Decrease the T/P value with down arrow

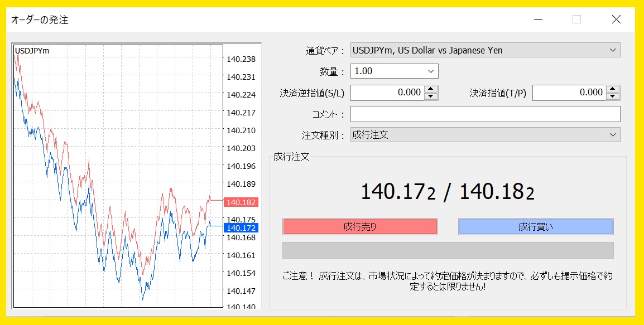tap(613, 96)
